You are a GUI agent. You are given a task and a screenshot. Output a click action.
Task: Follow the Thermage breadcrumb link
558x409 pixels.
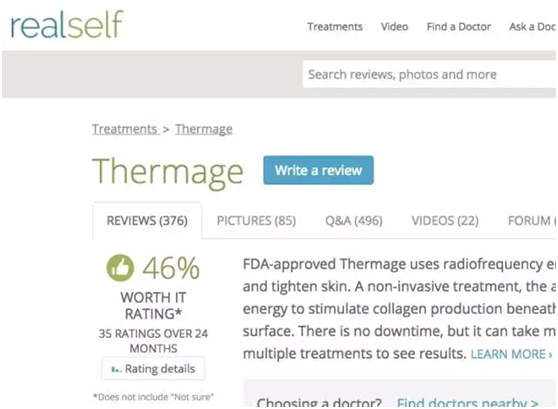pyautogui.click(x=204, y=129)
